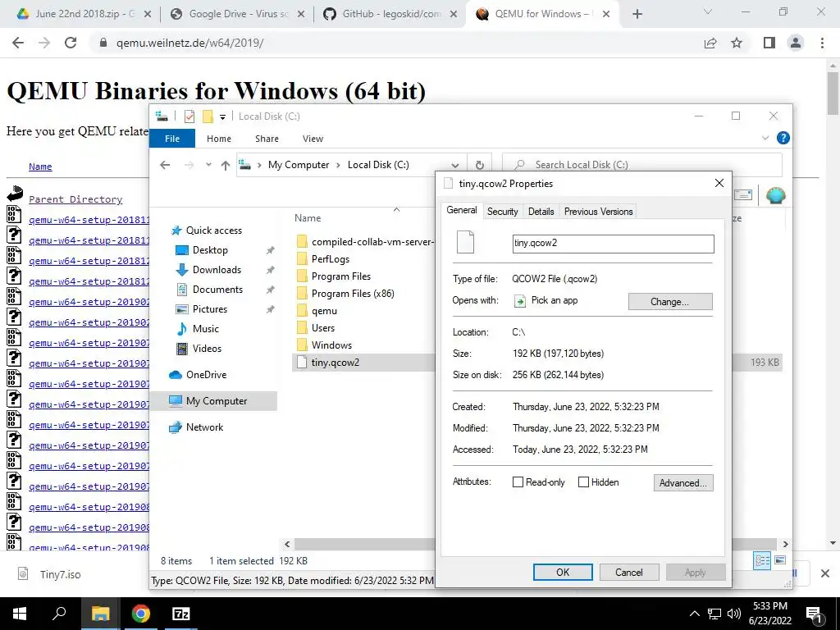Viewport: 840px width, 630px height.
Task: Click Cancel in Properties dialog
Action: pyautogui.click(x=629, y=572)
